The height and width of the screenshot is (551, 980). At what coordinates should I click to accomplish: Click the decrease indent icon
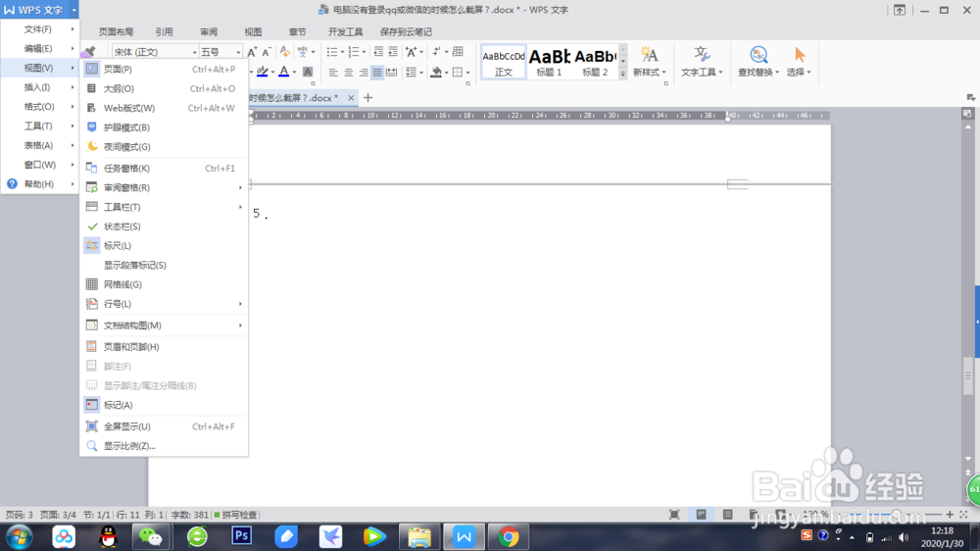point(378,52)
